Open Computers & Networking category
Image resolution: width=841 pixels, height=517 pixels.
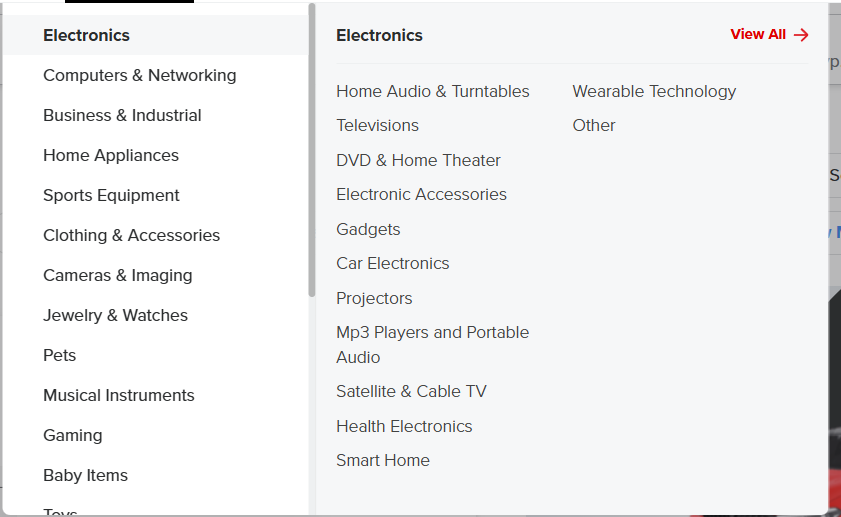pyautogui.click(x=139, y=75)
